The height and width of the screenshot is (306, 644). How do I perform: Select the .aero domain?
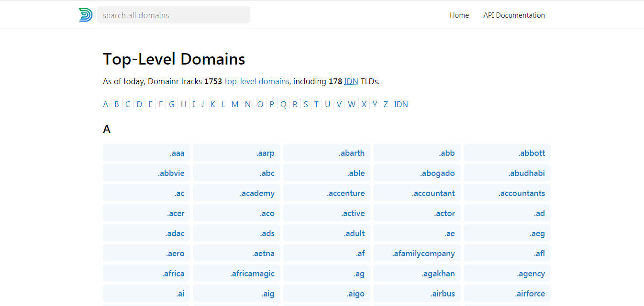pyautogui.click(x=146, y=253)
